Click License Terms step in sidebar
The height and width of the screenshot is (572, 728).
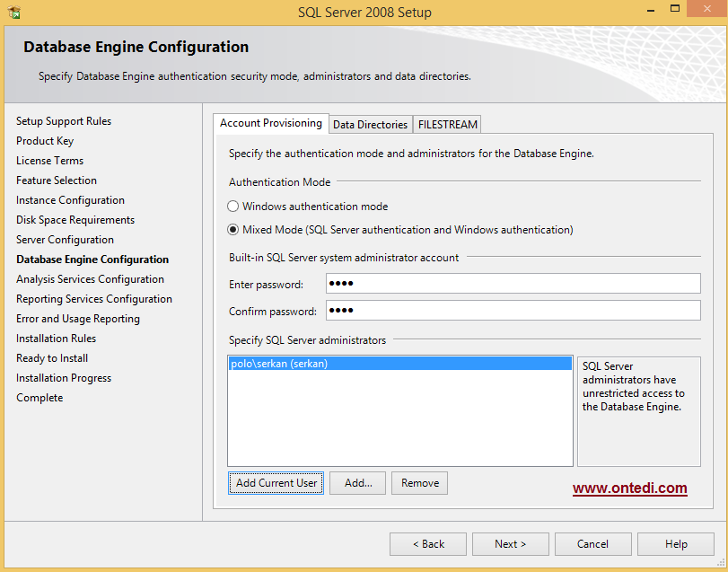(x=49, y=161)
